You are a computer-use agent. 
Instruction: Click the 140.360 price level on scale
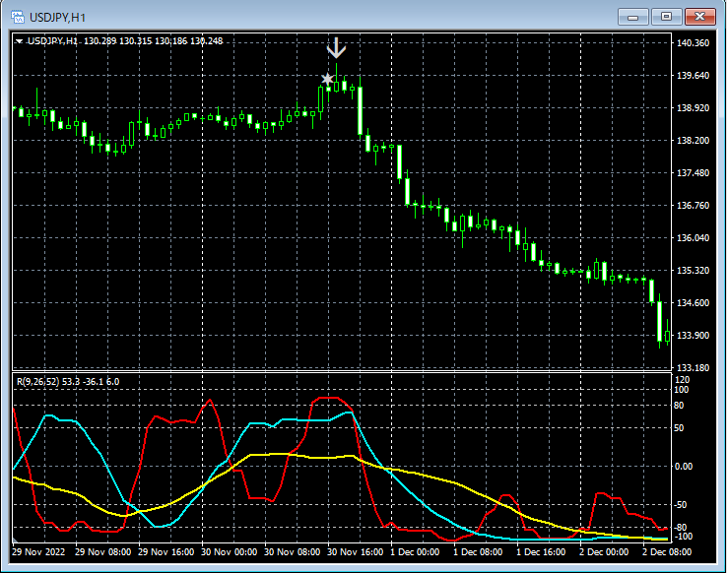pyautogui.click(x=695, y=43)
